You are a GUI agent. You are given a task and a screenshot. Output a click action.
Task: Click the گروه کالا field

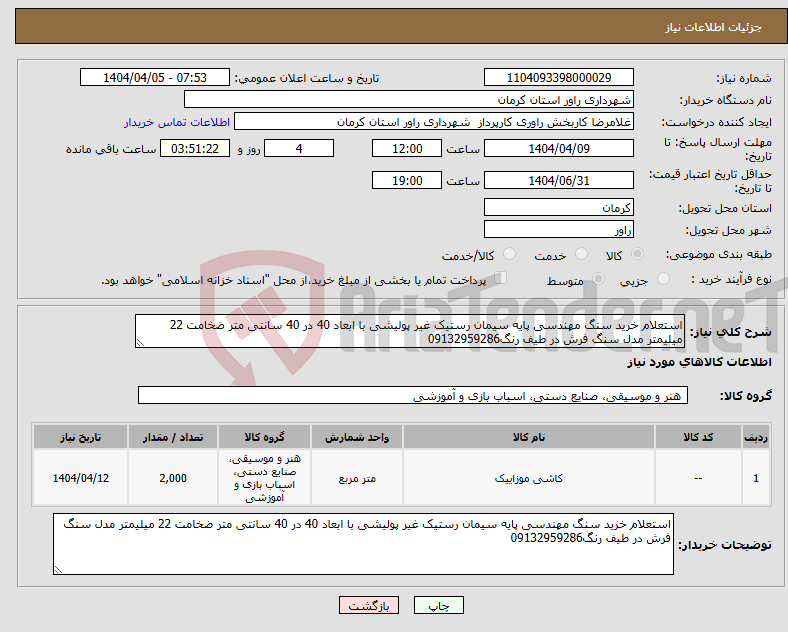(x=413, y=395)
